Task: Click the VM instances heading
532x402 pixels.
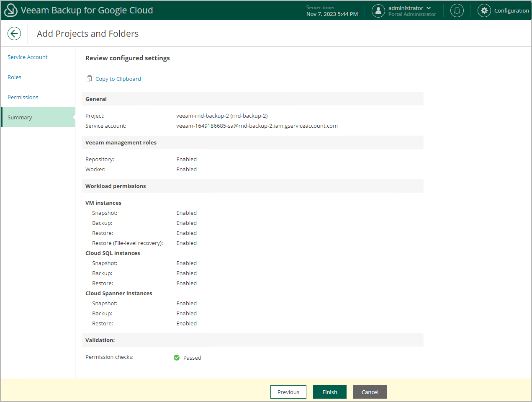Action: (103, 203)
